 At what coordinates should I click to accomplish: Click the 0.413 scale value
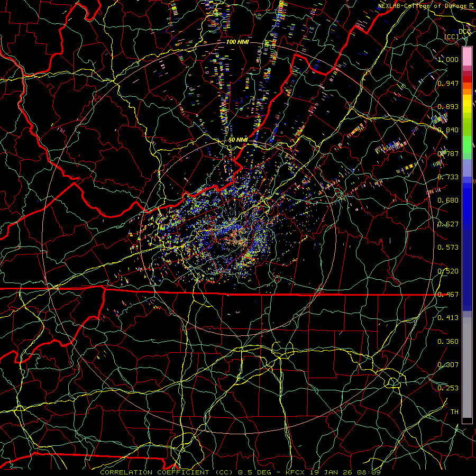click(448, 318)
